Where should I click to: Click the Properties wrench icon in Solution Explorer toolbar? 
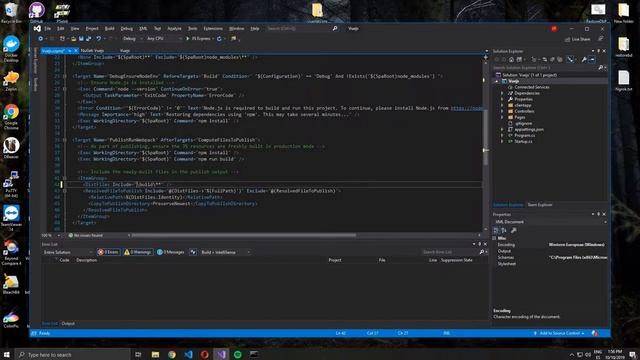click(x=584, y=60)
